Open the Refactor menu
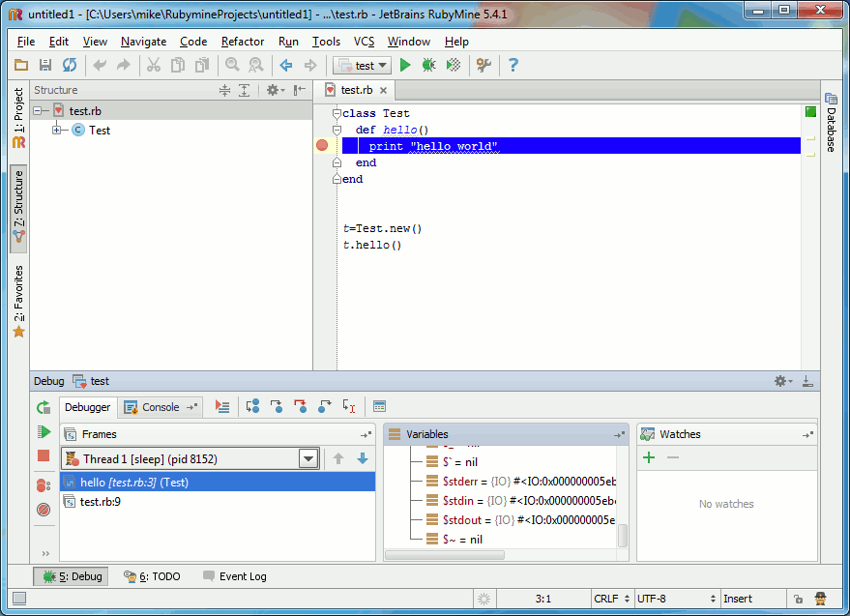850x616 pixels. pyautogui.click(x=243, y=42)
